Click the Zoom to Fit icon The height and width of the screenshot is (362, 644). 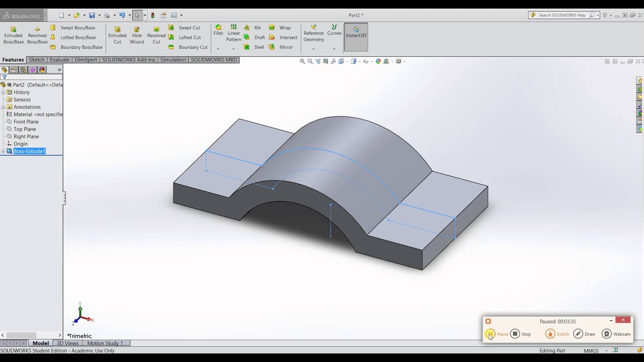[302, 61]
